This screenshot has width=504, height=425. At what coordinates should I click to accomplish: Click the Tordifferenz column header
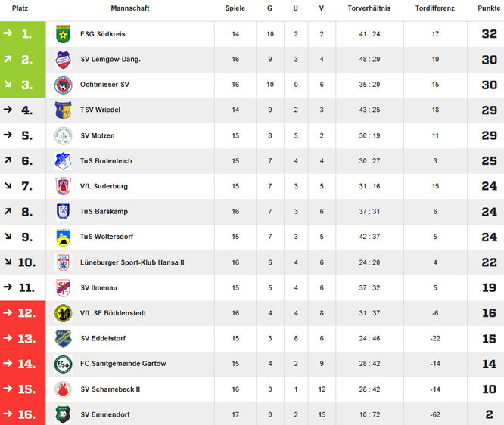pos(435,8)
